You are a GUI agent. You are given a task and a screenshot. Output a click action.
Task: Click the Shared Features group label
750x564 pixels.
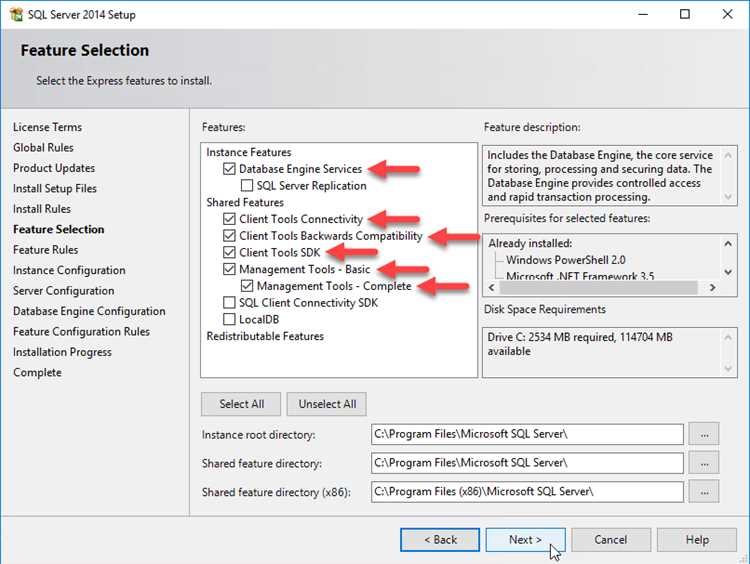pos(245,202)
